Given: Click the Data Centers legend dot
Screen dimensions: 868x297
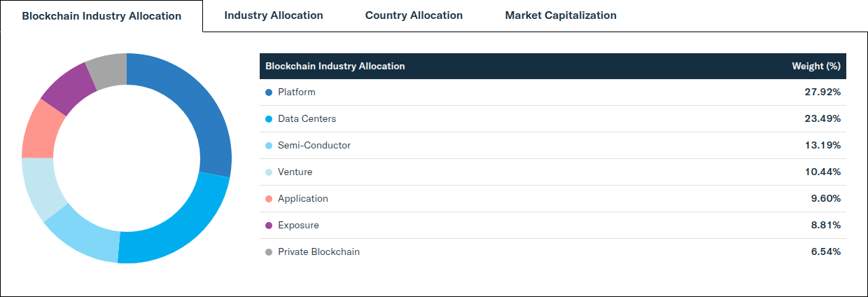Looking at the screenshot, I should (269, 119).
